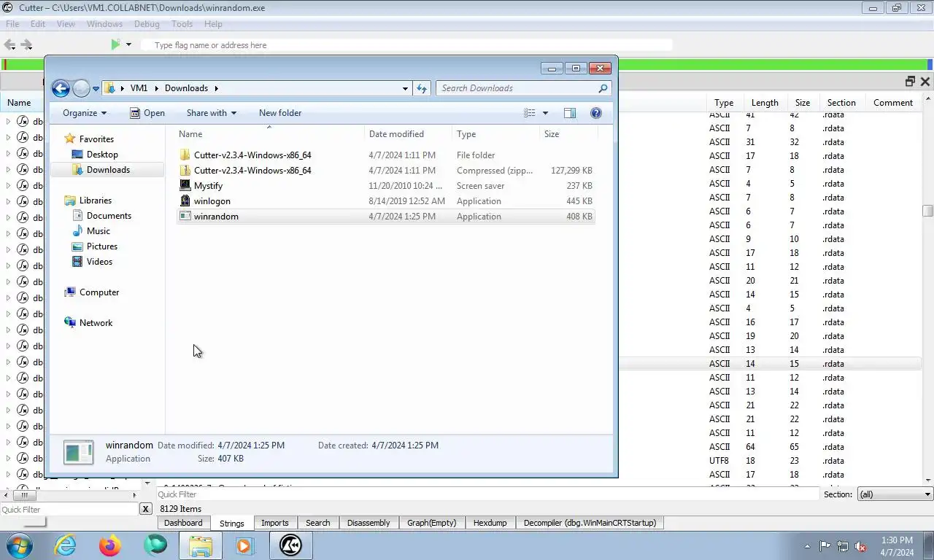The width and height of the screenshot is (934, 560).
Task: Open Cutter's File menu
Action: [x=12, y=24]
